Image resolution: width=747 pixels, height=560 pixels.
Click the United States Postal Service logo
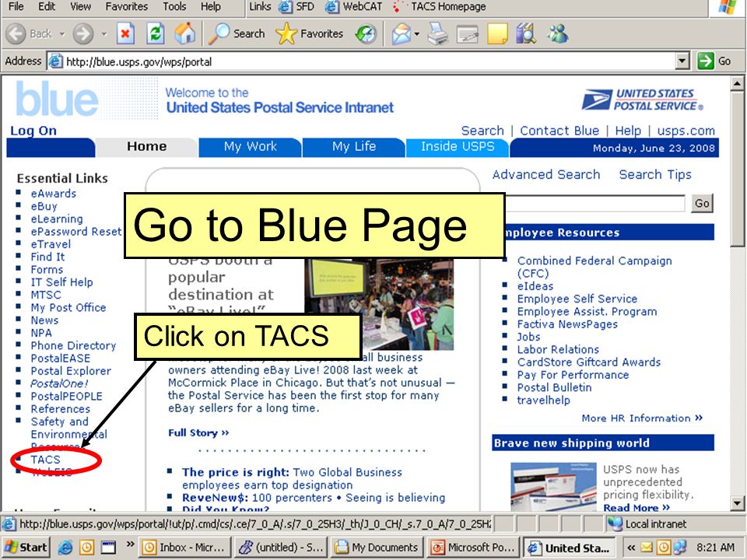[642, 100]
